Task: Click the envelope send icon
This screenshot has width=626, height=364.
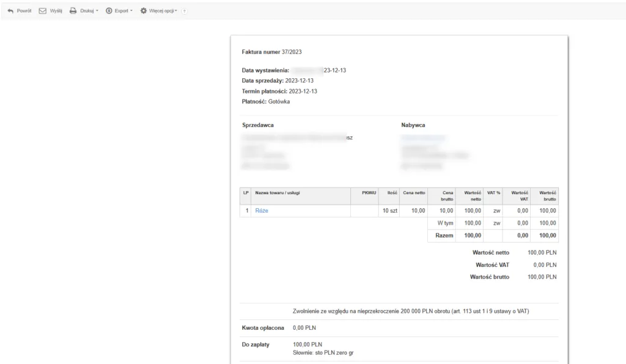Action: click(x=43, y=11)
